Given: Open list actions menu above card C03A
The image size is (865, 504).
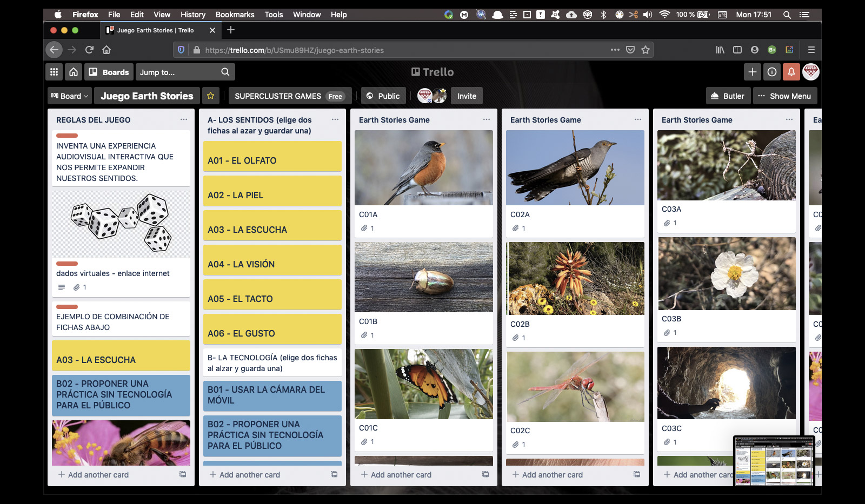Looking at the screenshot, I should [789, 119].
